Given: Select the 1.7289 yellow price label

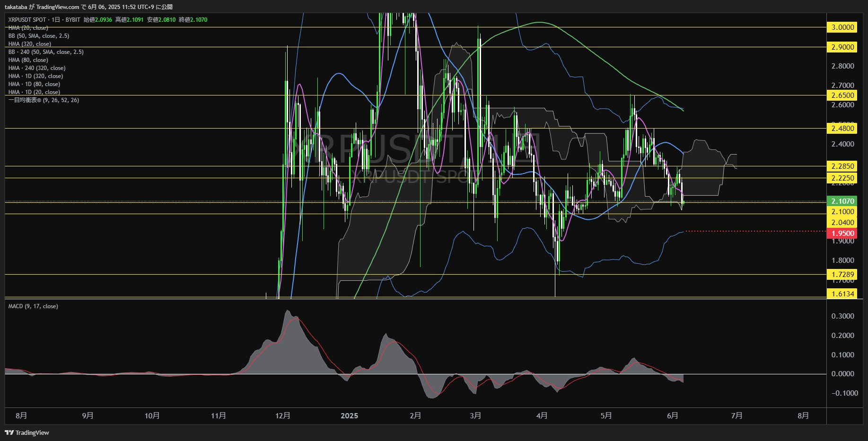Looking at the screenshot, I should (x=842, y=275).
